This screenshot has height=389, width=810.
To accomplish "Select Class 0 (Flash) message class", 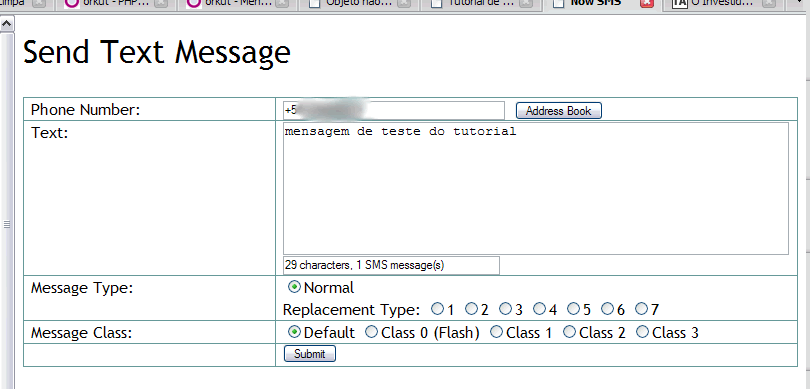I will tap(371, 332).
